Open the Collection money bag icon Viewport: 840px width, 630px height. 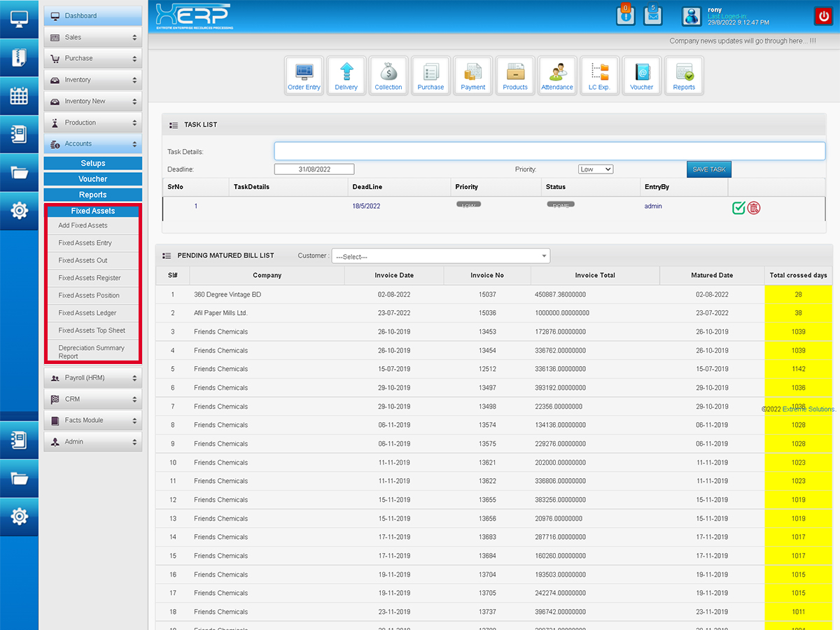(x=388, y=75)
